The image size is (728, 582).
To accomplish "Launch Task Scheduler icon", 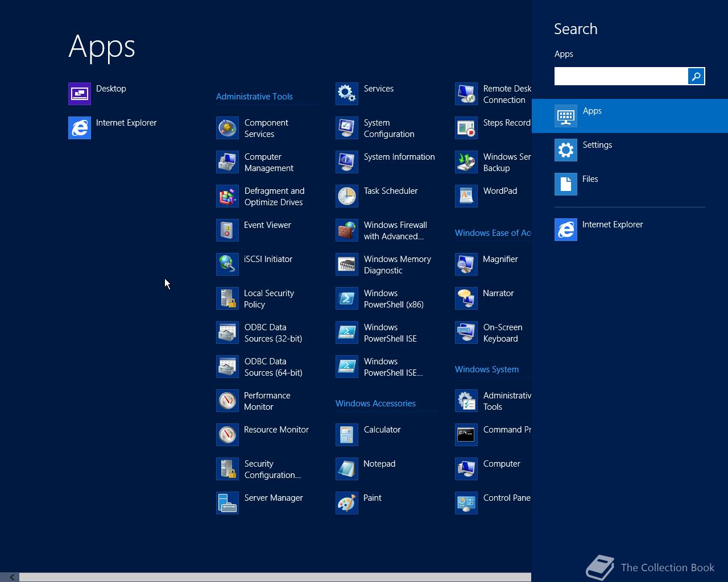I will click(x=347, y=196).
